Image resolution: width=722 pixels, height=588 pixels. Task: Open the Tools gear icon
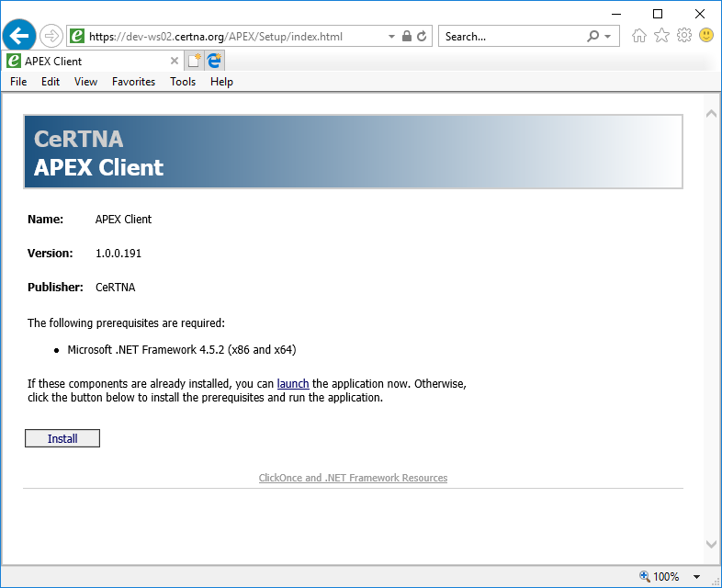pos(684,36)
